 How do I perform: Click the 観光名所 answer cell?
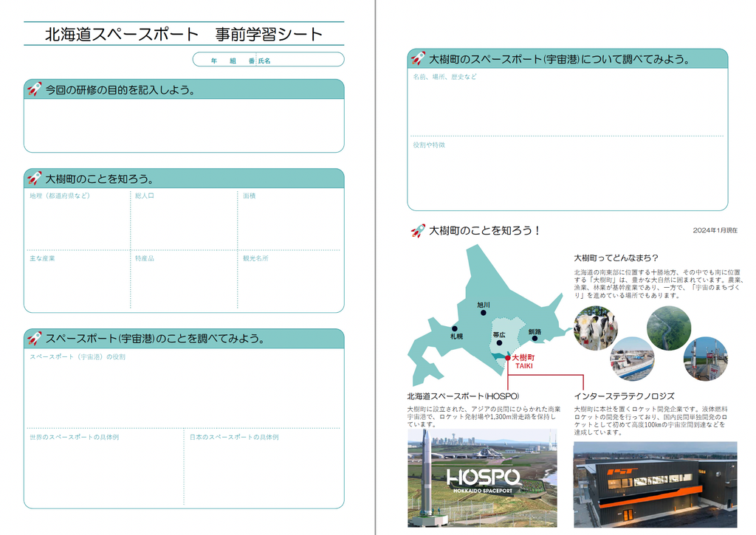[289, 280]
